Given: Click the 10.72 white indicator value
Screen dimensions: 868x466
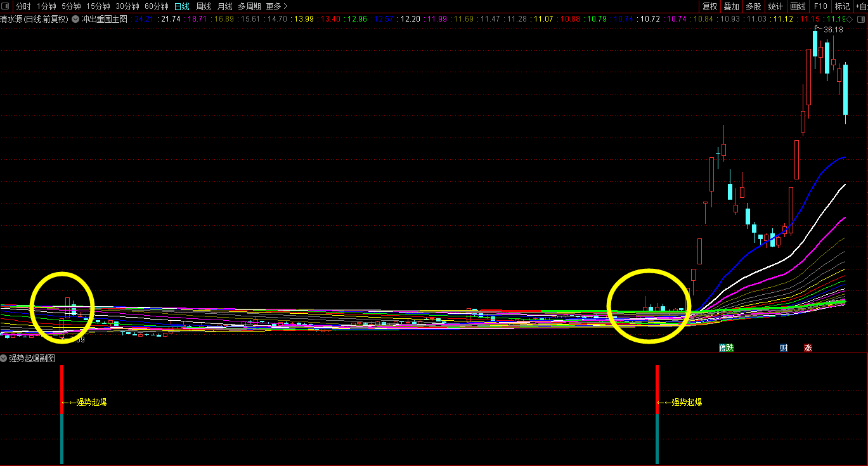Looking at the screenshot, I should tap(650, 19).
